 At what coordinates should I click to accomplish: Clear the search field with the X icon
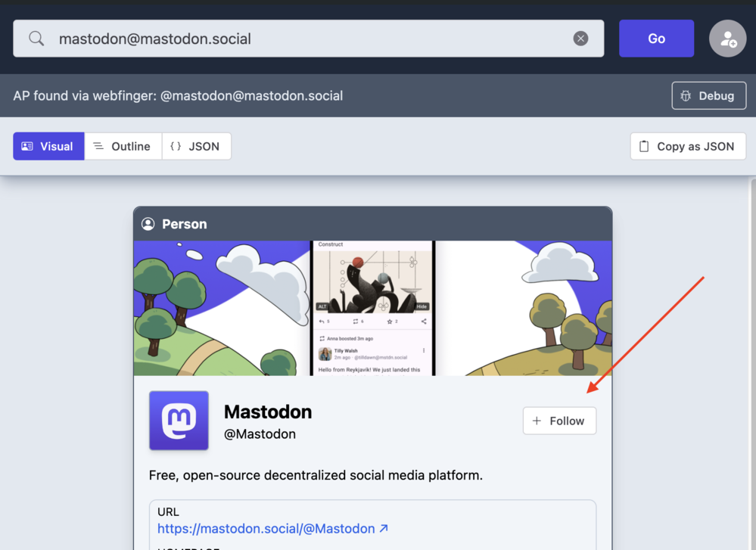[x=580, y=39]
